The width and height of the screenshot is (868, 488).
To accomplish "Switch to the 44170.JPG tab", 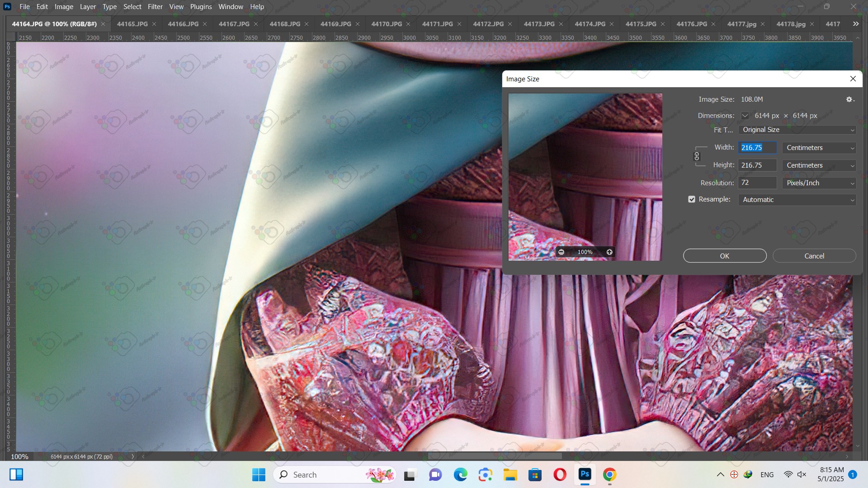I will point(387,24).
